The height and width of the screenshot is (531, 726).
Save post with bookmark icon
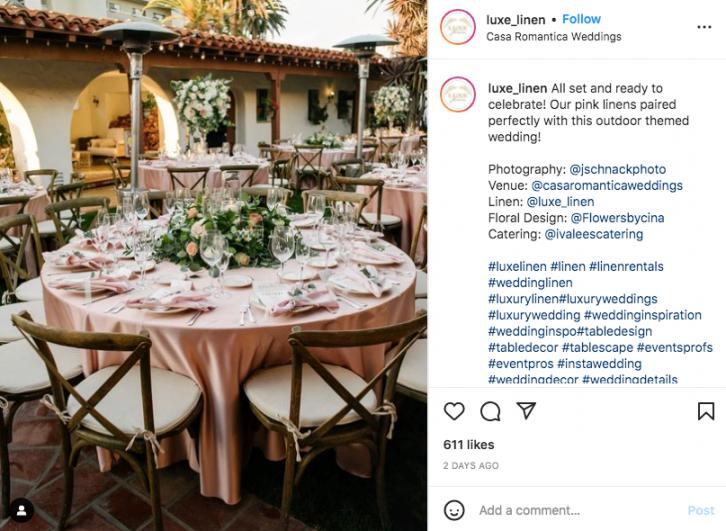coord(705,411)
